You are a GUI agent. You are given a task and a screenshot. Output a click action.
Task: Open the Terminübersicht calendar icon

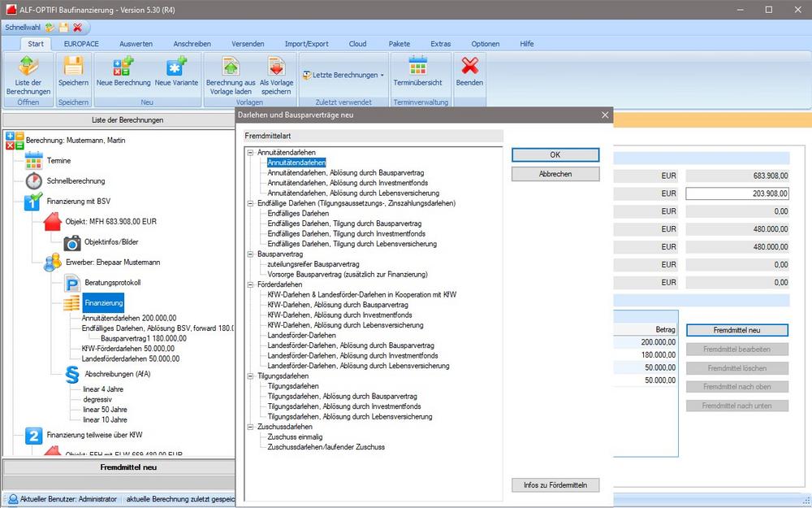[x=417, y=73]
